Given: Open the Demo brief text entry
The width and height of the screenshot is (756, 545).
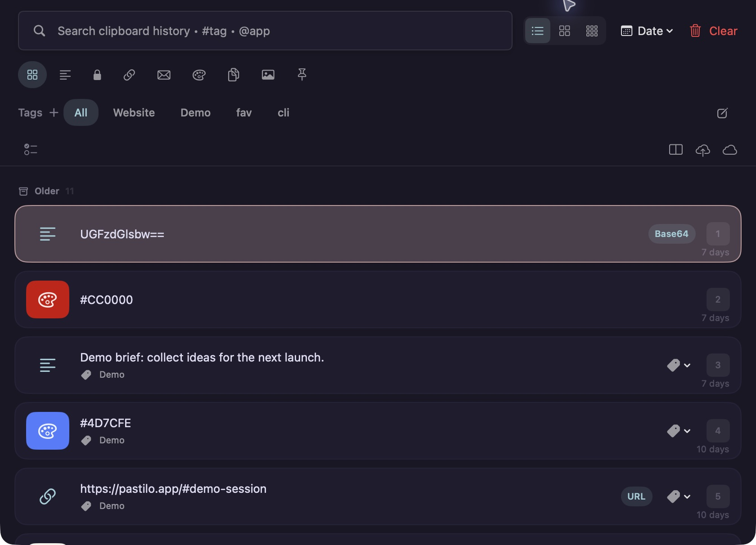Looking at the screenshot, I should point(378,365).
